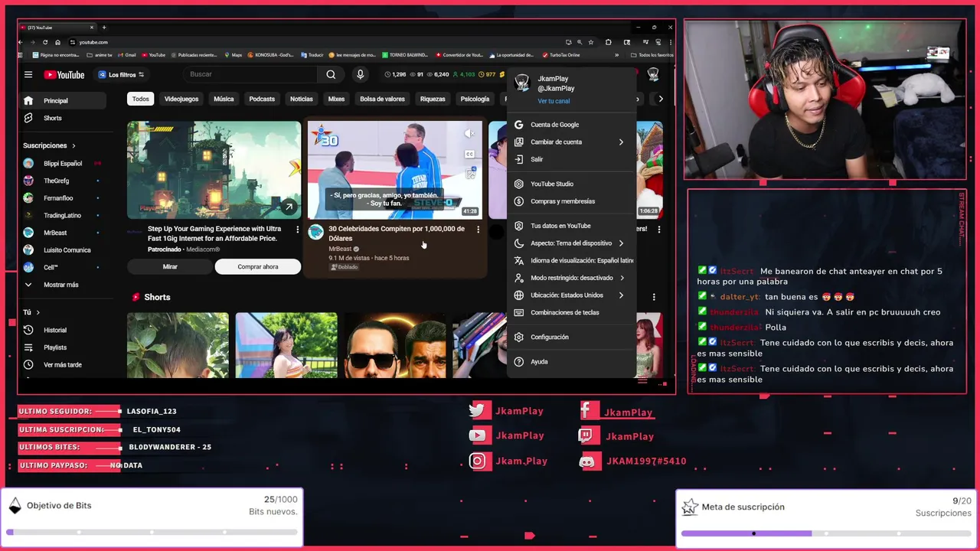
Task: Click the Comprar ahora button
Action: point(258,266)
